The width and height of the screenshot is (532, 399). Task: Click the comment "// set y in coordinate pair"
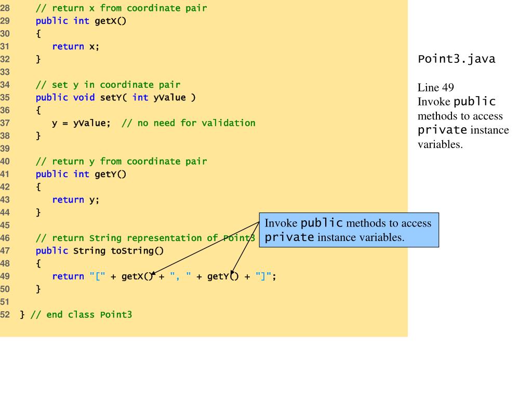tap(108, 85)
